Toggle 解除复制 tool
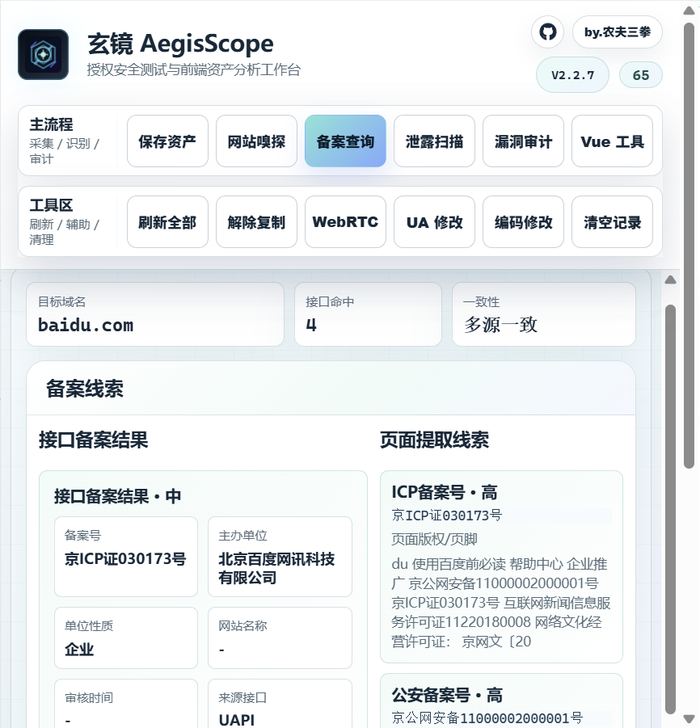 256,222
